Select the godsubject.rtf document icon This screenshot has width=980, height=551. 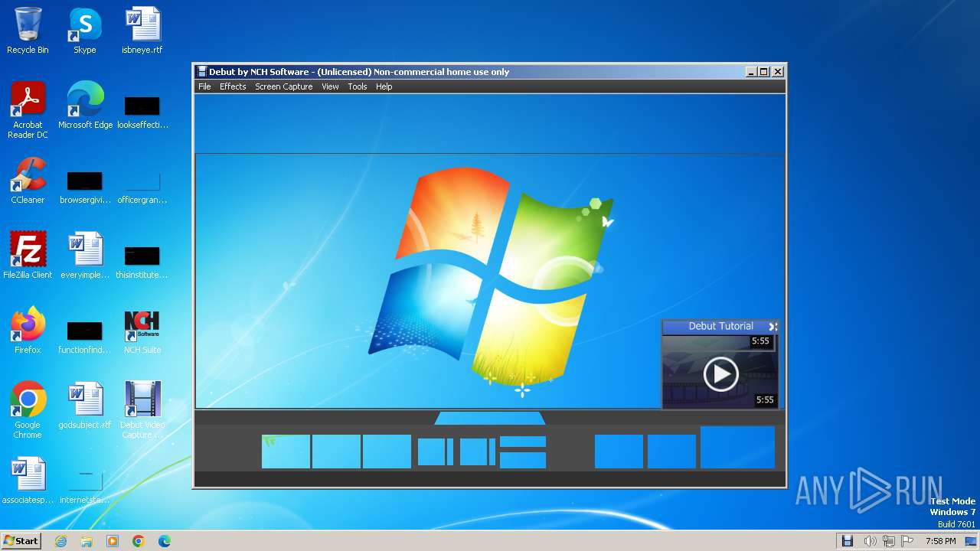click(x=85, y=406)
